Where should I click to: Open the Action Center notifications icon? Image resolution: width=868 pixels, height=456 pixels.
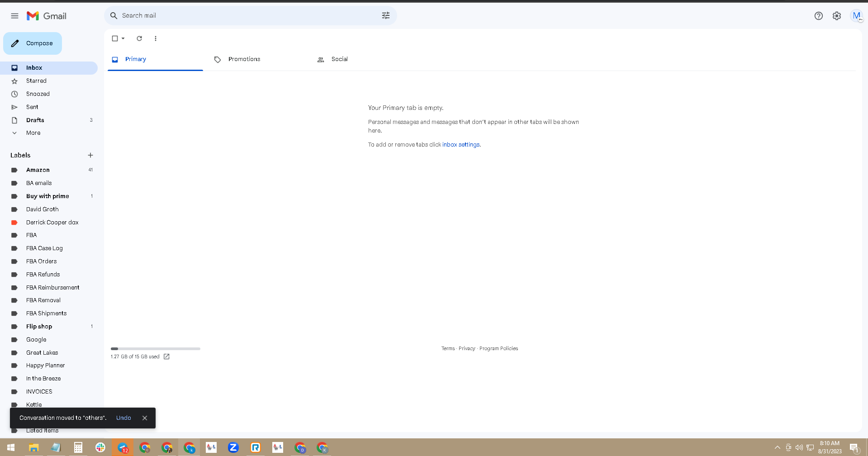(854, 448)
